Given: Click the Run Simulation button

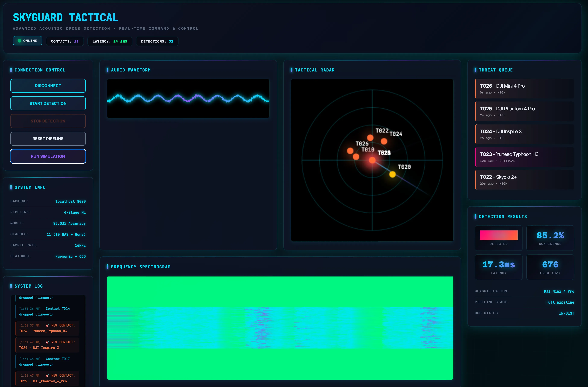Looking at the screenshot, I should pyautogui.click(x=48, y=156).
